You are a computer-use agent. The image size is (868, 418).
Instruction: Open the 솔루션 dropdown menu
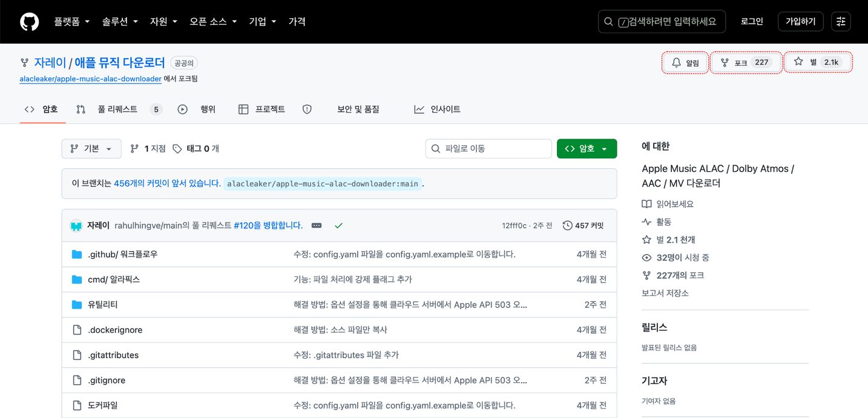(x=119, y=22)
